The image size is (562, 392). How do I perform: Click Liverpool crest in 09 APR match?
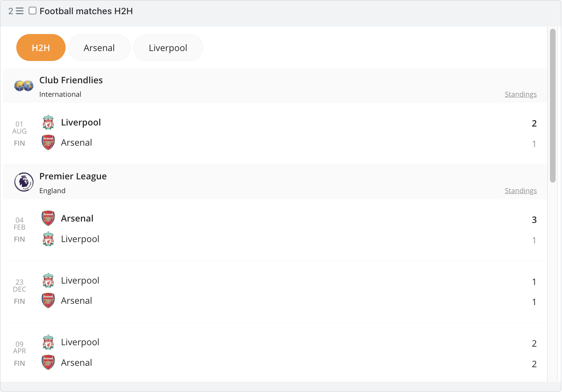click(x=48, y=342)
